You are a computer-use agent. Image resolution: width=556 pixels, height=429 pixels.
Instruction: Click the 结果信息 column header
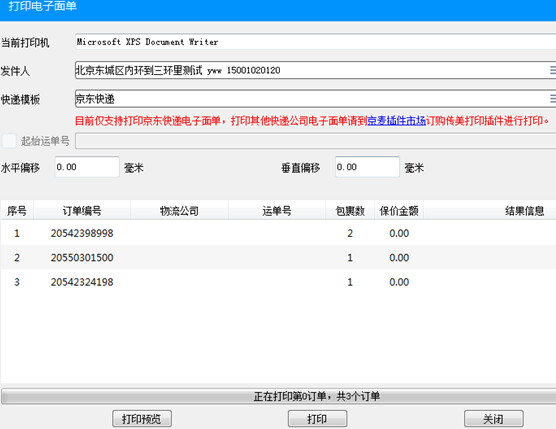[x=490, y=211]
